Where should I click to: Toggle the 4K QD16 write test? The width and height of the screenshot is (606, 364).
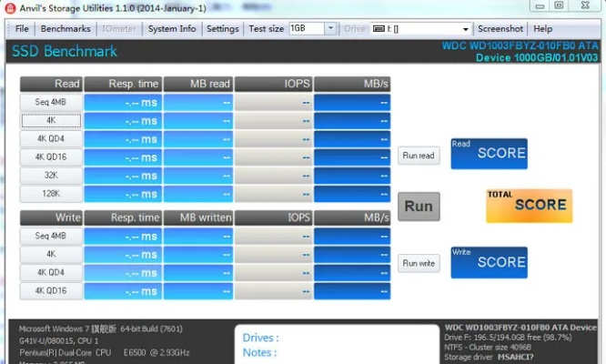(x=51, y=290)
